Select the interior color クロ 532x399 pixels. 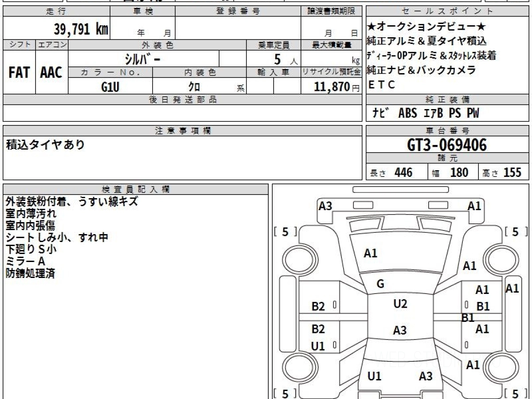click(x=194, y=87)
